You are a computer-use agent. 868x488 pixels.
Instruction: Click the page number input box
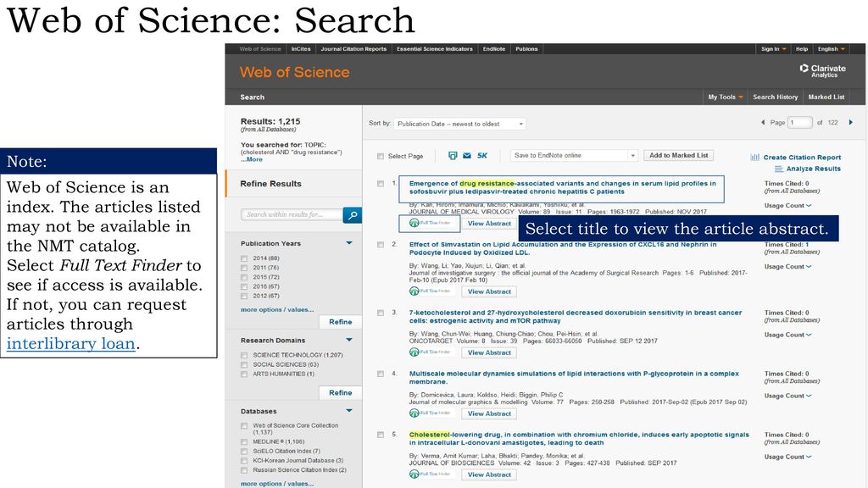point(800,122)
